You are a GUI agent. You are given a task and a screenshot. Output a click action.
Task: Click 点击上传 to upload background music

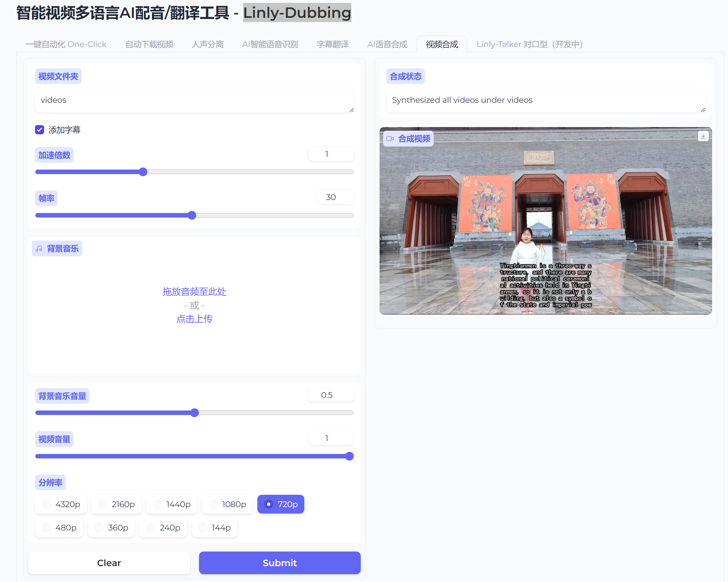194,318
